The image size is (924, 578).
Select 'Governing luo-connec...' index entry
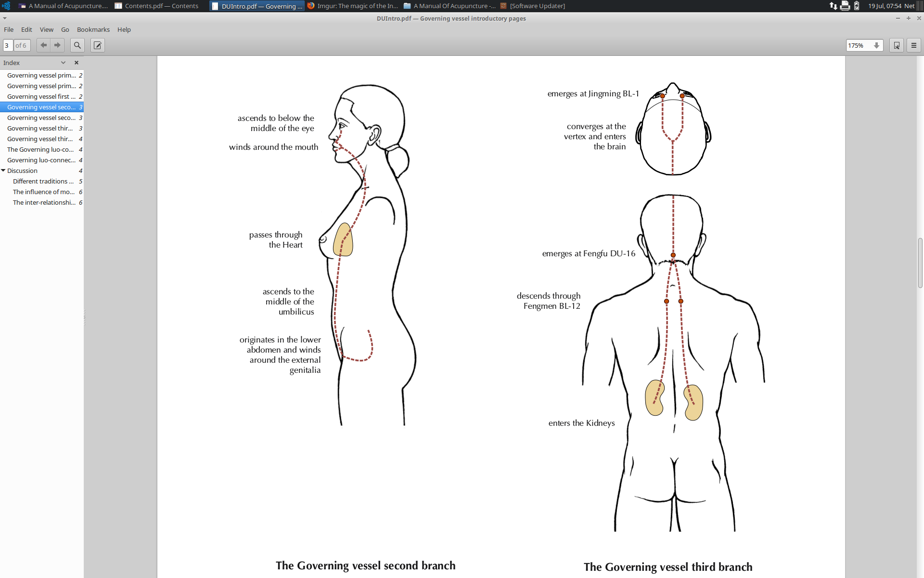[x=42, y=160]
